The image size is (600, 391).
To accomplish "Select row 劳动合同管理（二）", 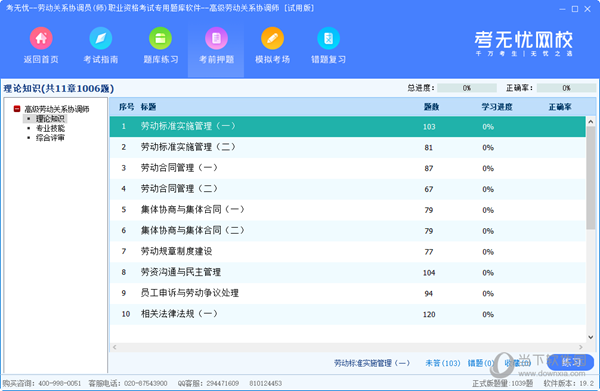I will 347,189.
